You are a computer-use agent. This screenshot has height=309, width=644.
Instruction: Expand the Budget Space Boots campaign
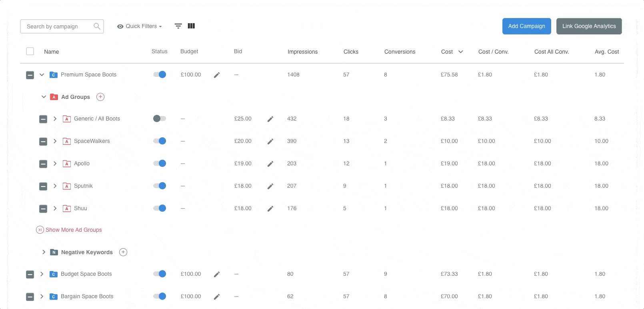[x=42, y=274]
